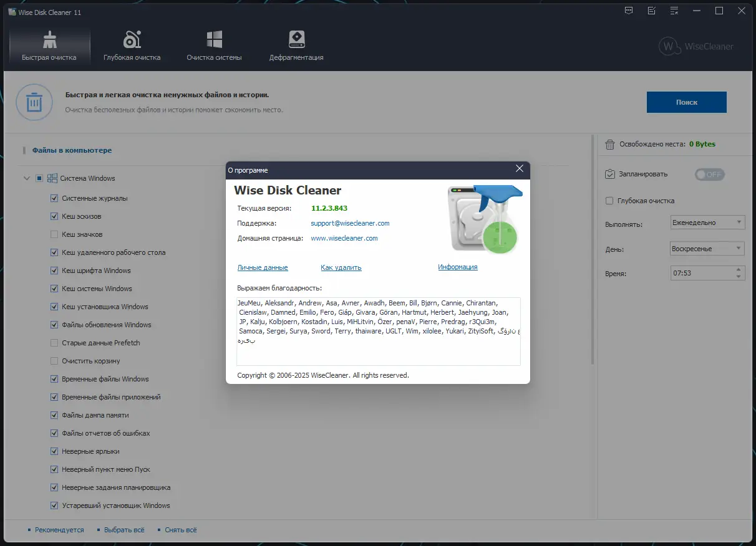
Task: Uncheck Файлы обновления Windows
Action: point(54,325)
